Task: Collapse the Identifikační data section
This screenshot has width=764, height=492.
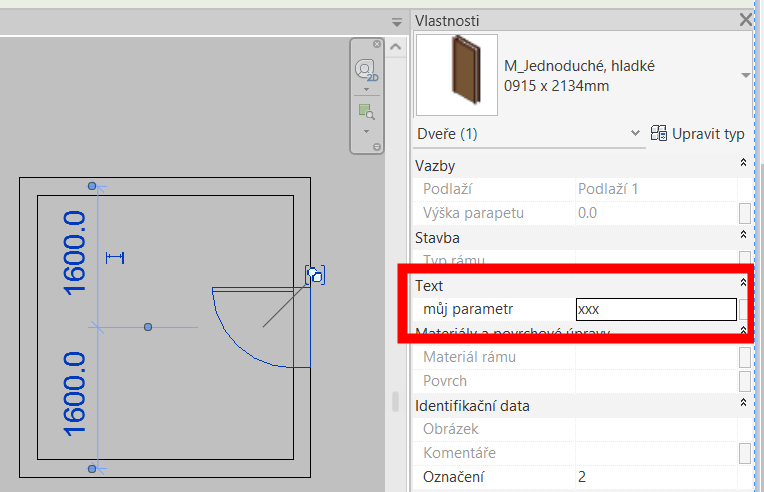Action: [743, 405]
